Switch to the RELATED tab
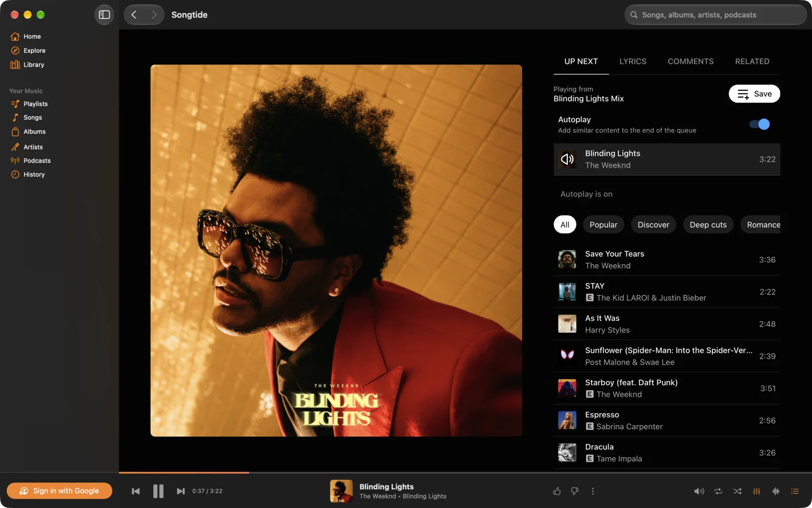The image size is (812, 508). point(752,61)
